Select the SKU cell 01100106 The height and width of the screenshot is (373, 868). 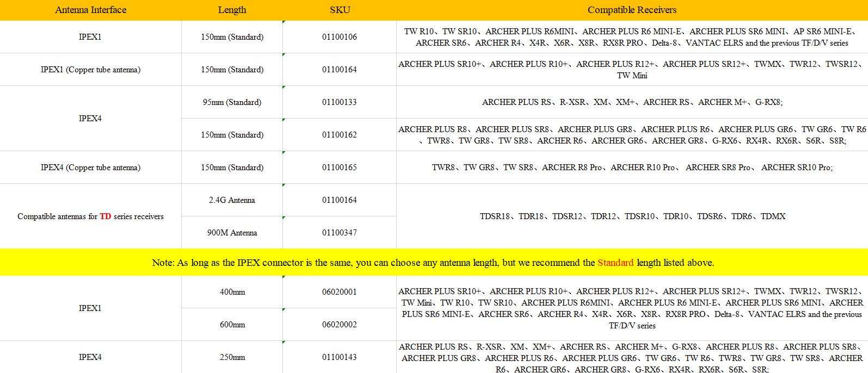(x=340, y=37)
